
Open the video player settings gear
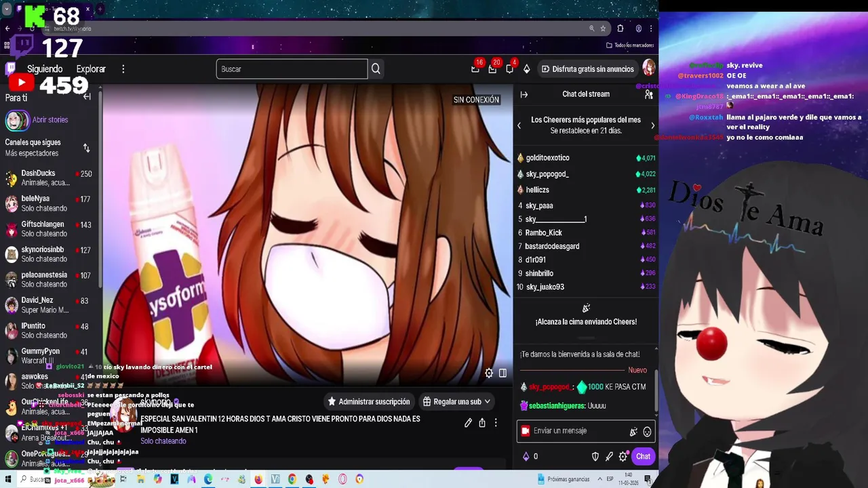pos(489,373)
